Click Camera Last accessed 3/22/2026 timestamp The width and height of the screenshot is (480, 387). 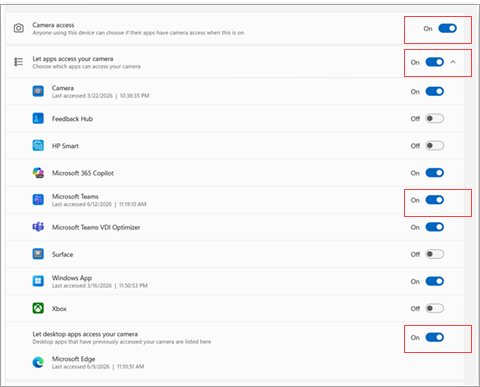[101, 96]
